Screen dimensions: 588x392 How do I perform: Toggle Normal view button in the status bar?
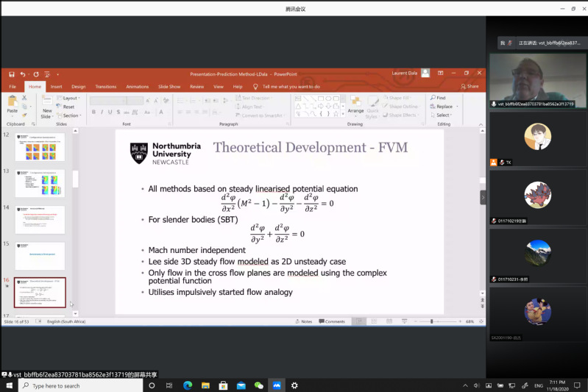point(359,321)
